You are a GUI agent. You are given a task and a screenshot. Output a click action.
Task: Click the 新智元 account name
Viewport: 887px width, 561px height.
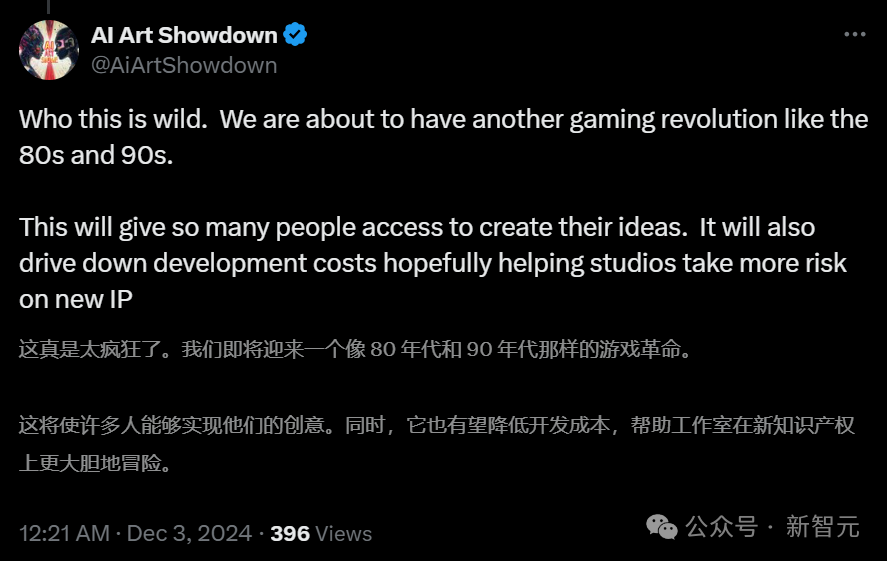pyautogui.click(x=823, y=527)
